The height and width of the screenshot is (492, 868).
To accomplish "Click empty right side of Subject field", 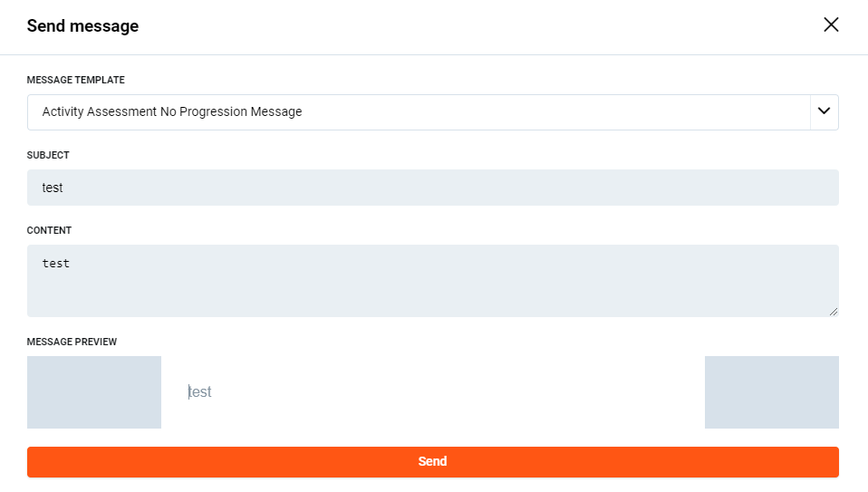I will [x=634, y=188].
